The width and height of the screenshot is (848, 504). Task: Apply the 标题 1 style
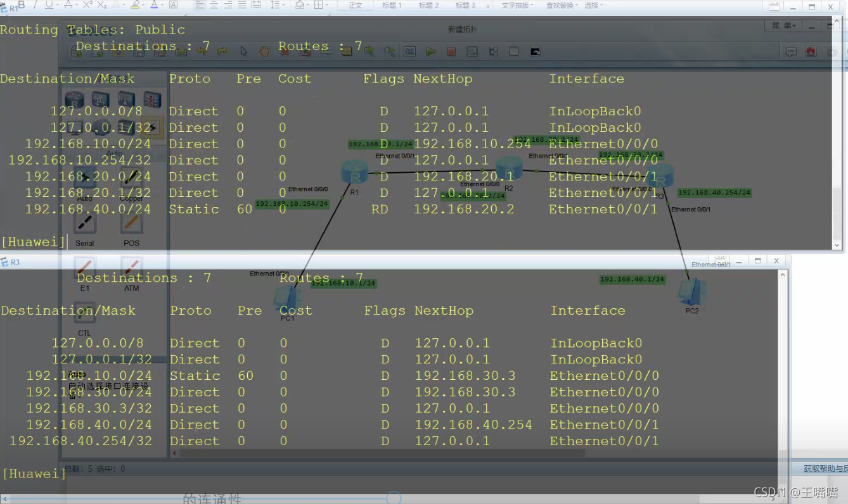(392, 6)
